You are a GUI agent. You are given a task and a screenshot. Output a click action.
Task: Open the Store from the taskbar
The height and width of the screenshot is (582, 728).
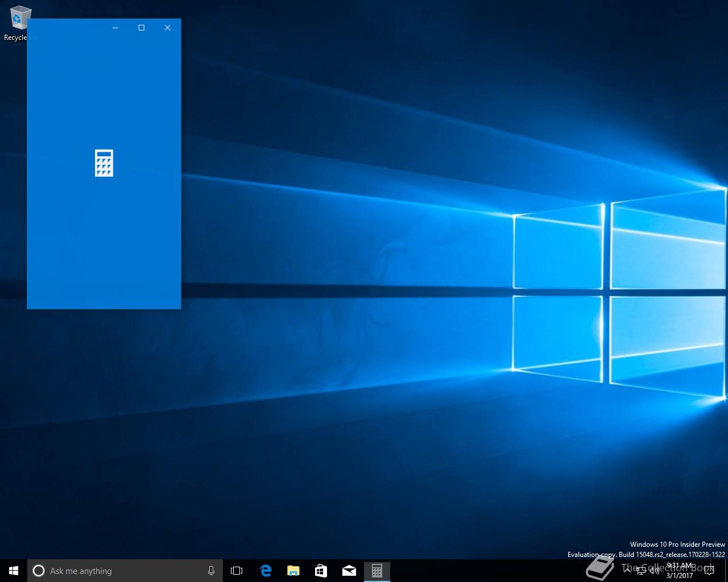pos(321,571)
